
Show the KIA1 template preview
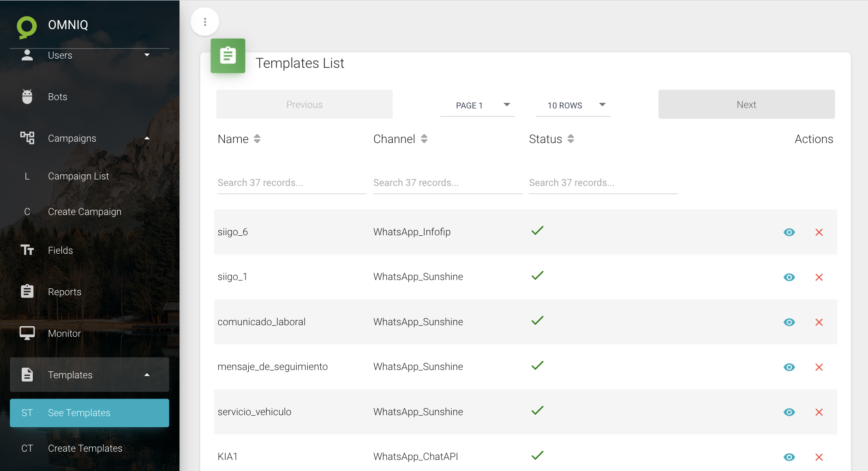789,457
